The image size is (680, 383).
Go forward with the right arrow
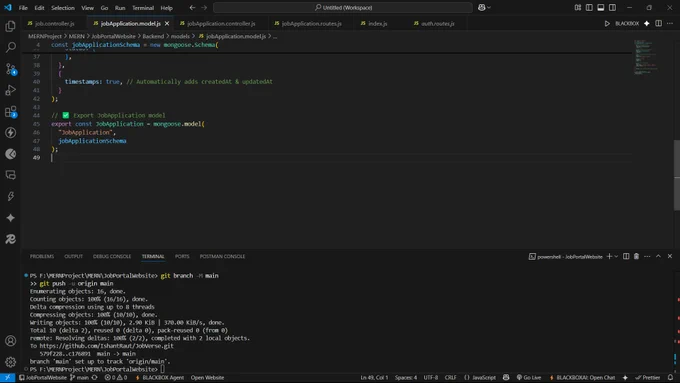pos(204,7)
